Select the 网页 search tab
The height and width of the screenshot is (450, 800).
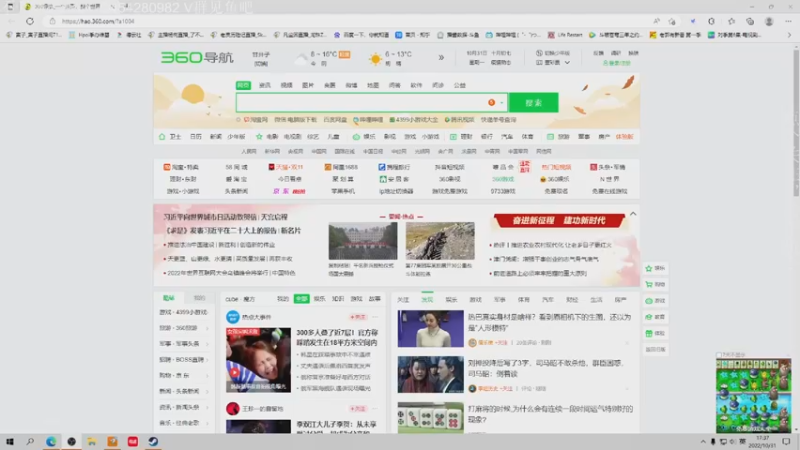click(x=243, y=85)
